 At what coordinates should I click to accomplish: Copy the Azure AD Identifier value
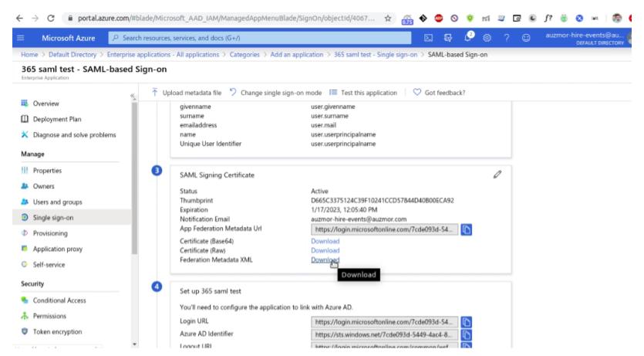pos(466,334)
